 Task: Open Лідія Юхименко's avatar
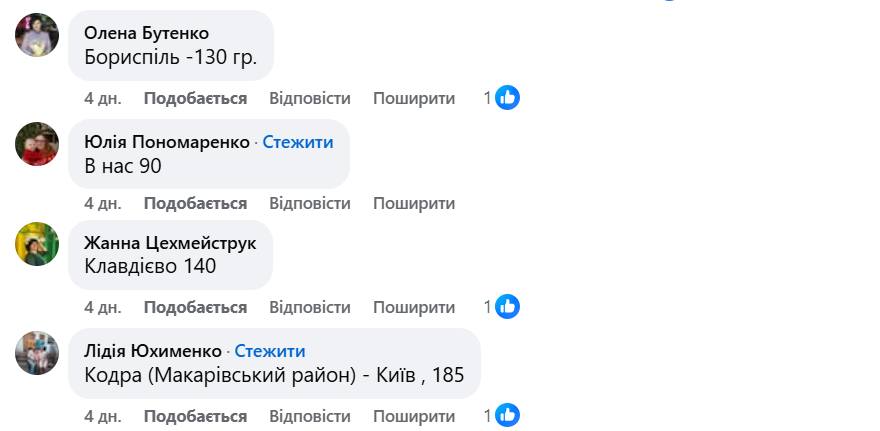pyautogui.click(x=37, y=353)
